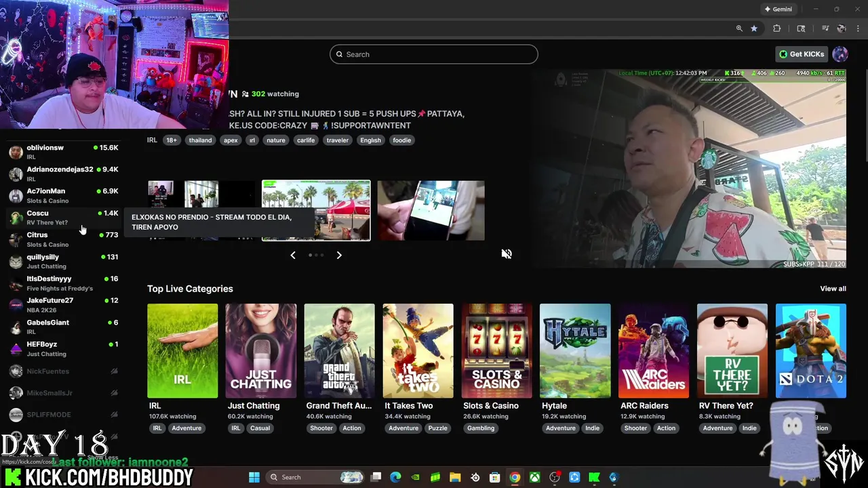Open Citrus channel in sidebar
Screen dimensions: 868x488
pyautogui.click(x=63, y=239)
